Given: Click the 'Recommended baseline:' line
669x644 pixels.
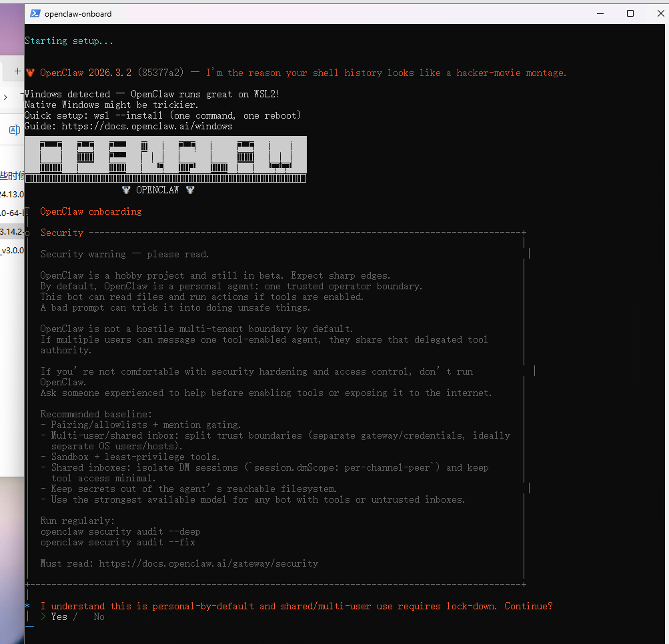Looking at the screenshot, I should 96,414.
